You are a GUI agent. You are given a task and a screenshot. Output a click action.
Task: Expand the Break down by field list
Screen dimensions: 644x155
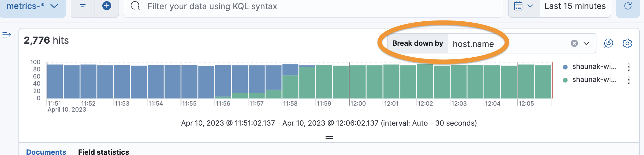[x=586, y=44]
